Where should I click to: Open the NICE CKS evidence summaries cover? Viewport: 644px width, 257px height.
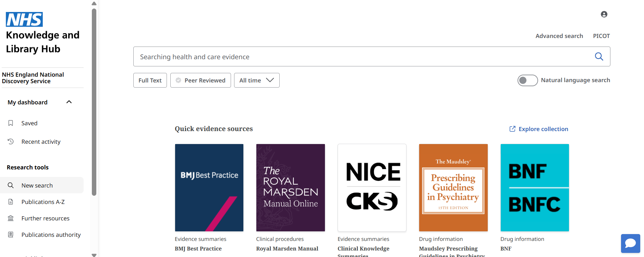372,188
